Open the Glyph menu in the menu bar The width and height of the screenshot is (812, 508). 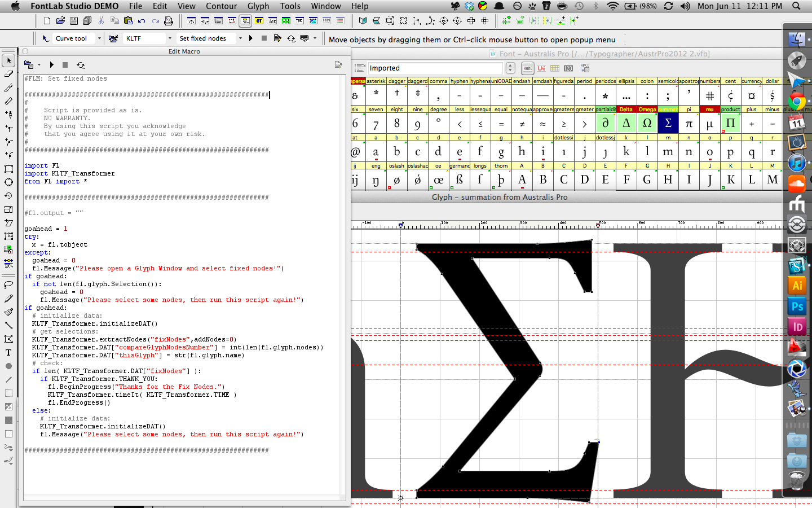coord(258,6)
